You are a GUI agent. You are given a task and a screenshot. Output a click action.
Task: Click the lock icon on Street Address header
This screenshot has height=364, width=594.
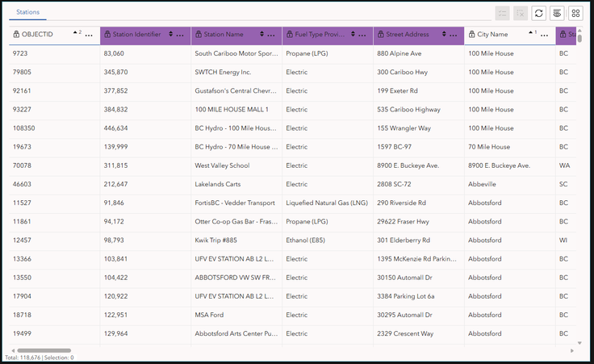(380, 35)
